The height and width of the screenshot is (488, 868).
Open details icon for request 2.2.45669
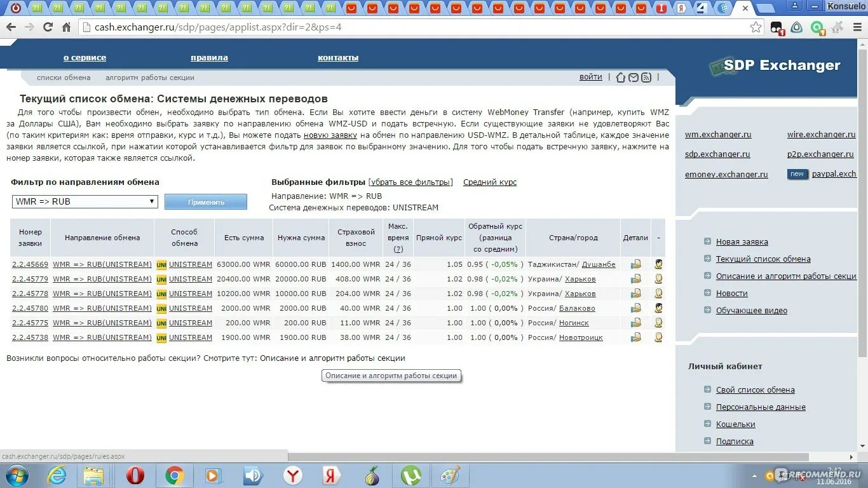pyautogui.click(x=635, y=264)
